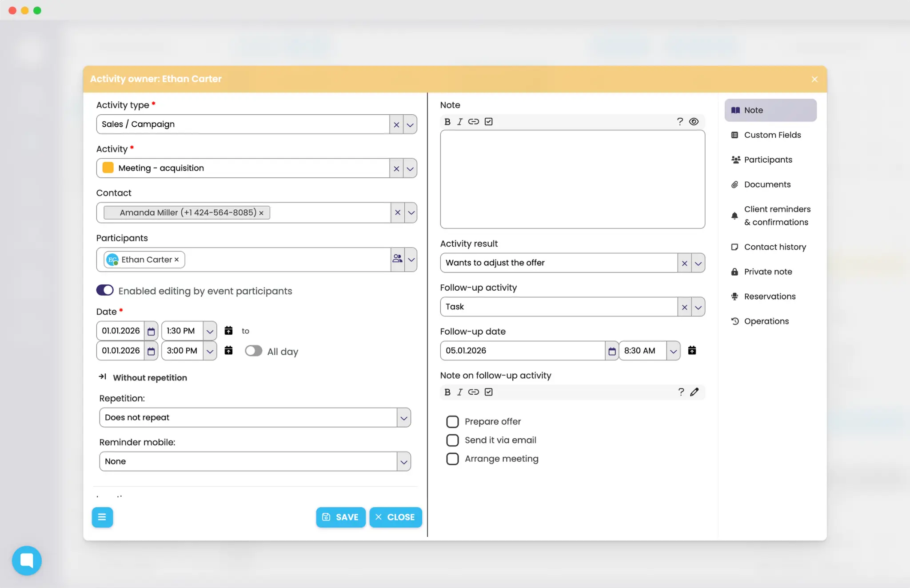Open the blue hamburger menu button
910x588 pixels.
102,517
